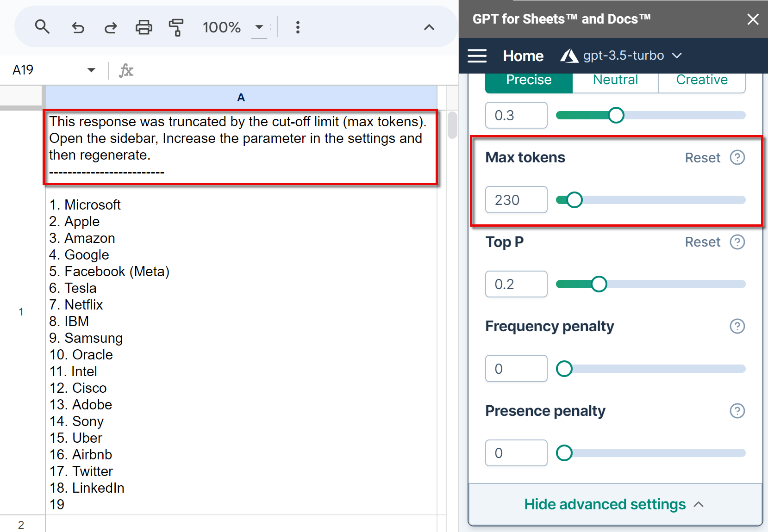This screenshot has height=532, width=768.
Task: Click Hide advanced settings
Action: click(614, 504)
